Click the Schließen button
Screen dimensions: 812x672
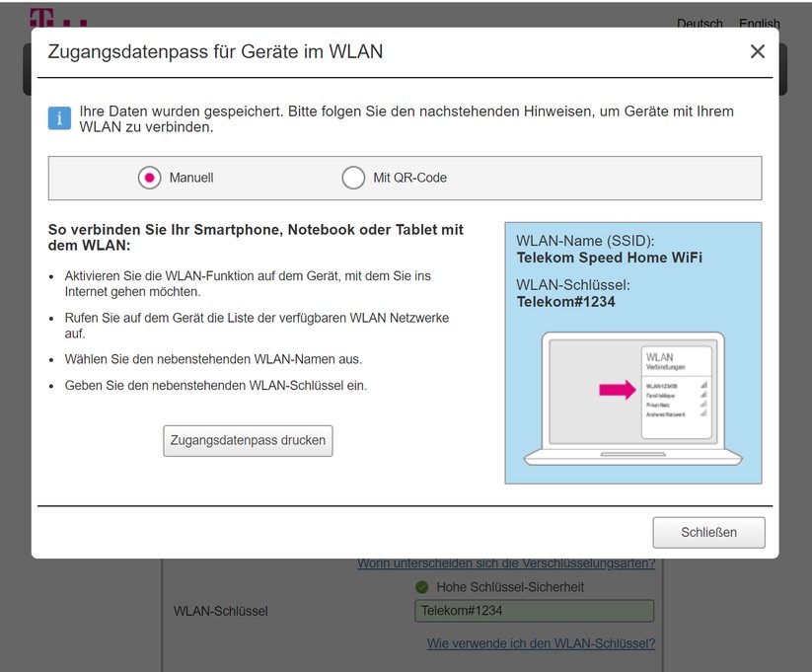click(x=708, y=532)
